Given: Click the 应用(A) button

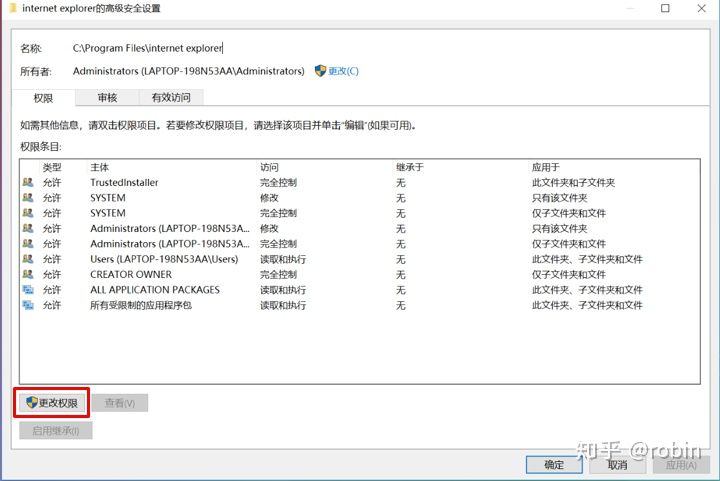Looking at the screenshot, I should click(x=681, y=464).
